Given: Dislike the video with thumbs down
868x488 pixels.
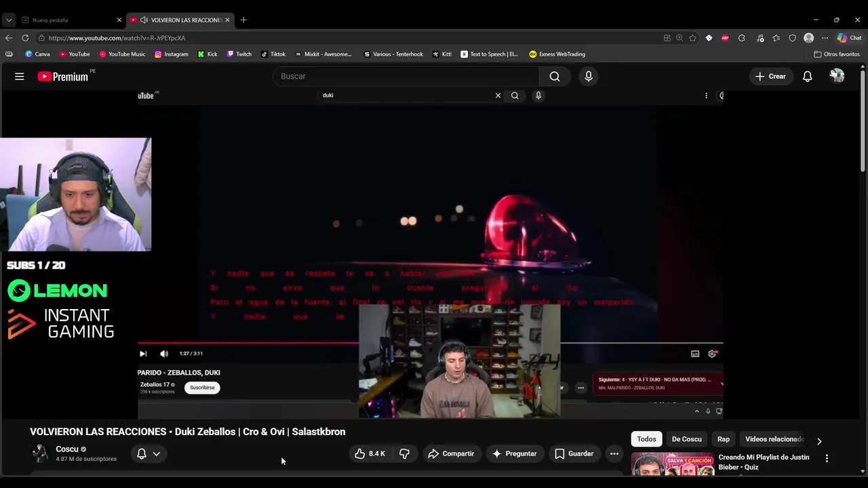Looking at the screenshot, I should tap(404, 453).
